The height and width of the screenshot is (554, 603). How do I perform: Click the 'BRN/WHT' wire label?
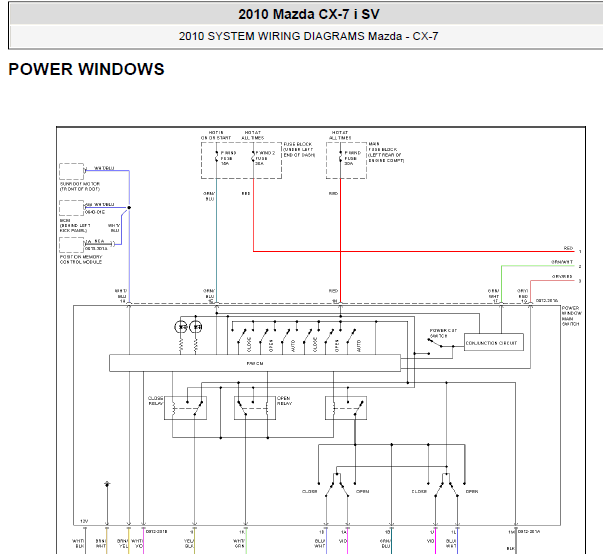click(101, 543)
